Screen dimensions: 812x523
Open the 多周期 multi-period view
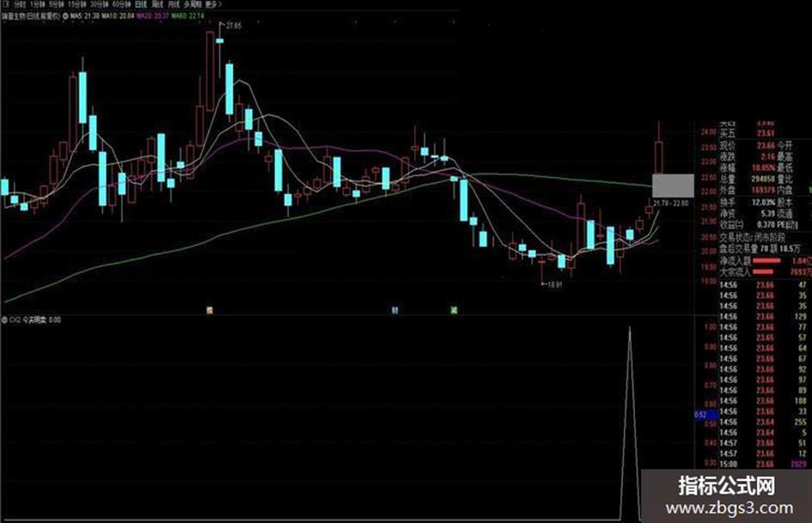[x=192, y=4]
